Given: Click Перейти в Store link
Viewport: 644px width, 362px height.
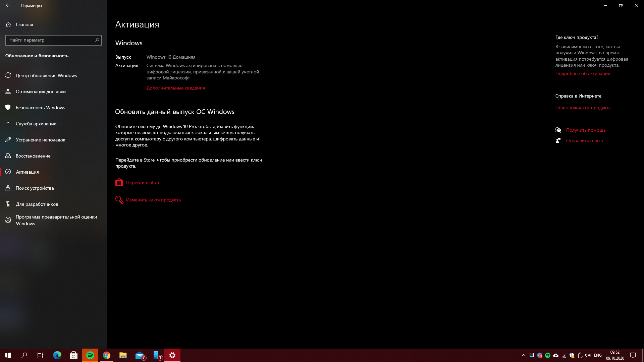Looking at the screenshot, I should click(143, 182).
